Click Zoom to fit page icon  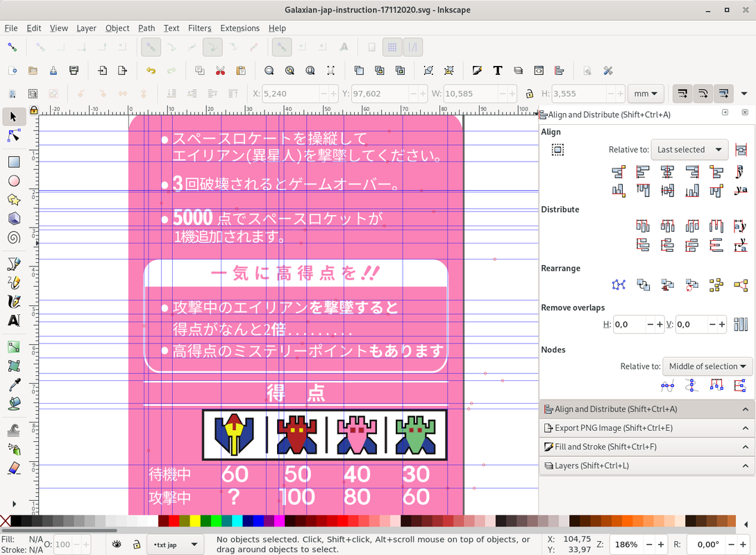coord(310,71)
